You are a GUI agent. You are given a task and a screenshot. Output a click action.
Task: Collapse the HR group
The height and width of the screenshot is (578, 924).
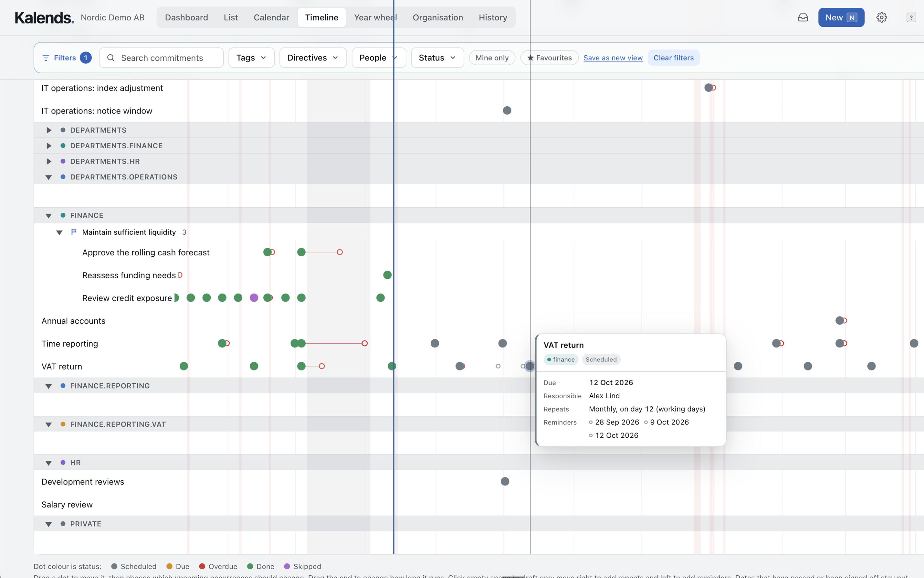(48, 463)
